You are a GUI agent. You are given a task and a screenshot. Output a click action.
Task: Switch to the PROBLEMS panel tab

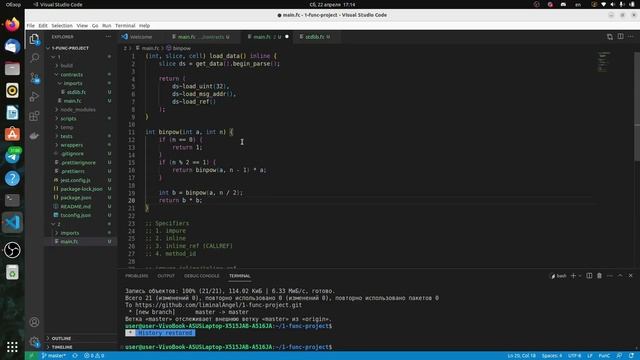pos(137,276)
